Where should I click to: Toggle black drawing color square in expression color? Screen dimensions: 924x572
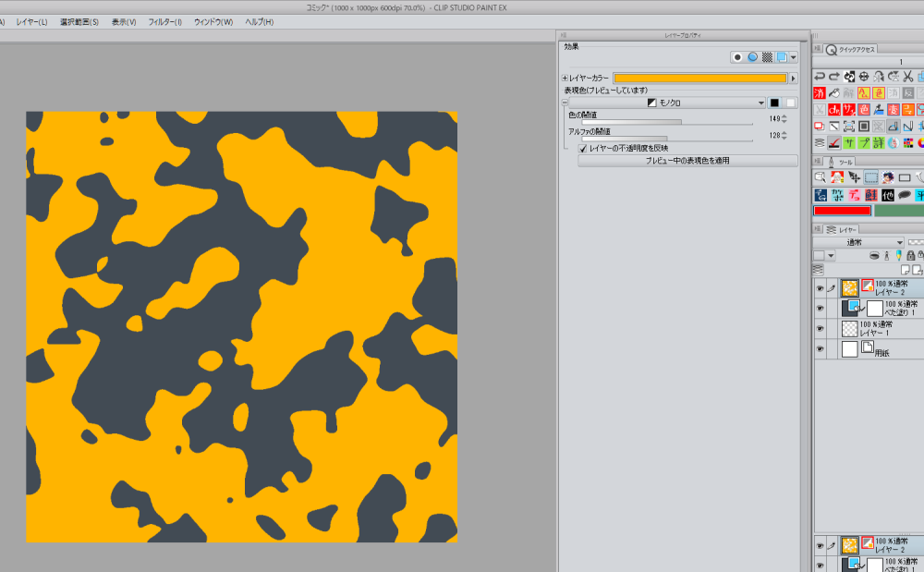coord(774,103)
